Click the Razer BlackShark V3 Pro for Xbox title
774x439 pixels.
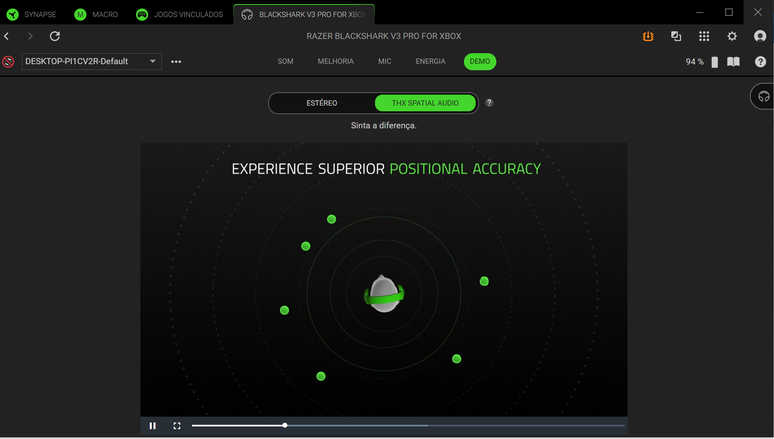pos(384,36)
